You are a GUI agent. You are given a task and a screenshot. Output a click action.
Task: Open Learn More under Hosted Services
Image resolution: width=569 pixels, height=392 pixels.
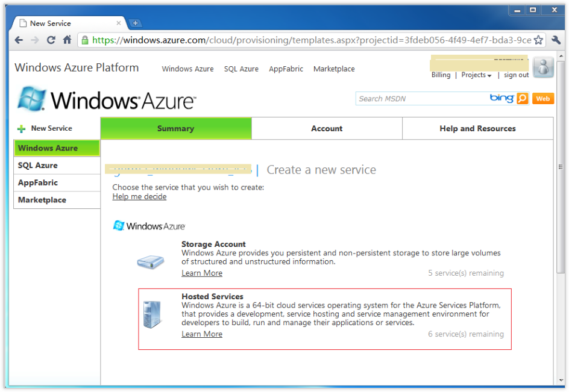[202, 334]
